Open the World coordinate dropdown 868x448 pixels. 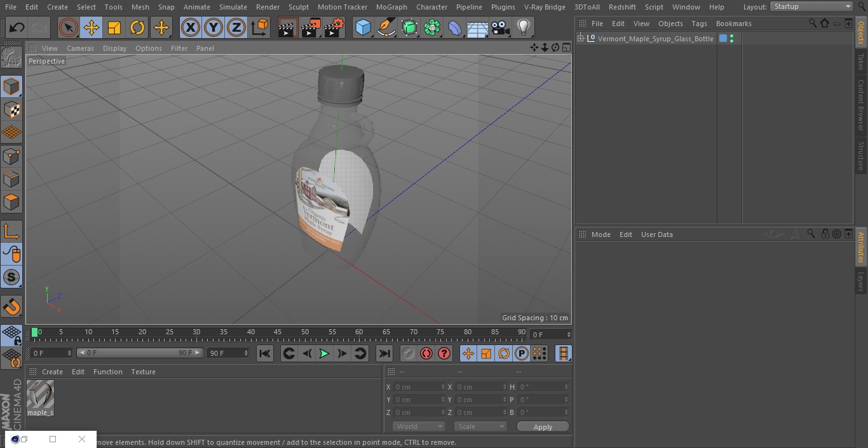(418, 426)
